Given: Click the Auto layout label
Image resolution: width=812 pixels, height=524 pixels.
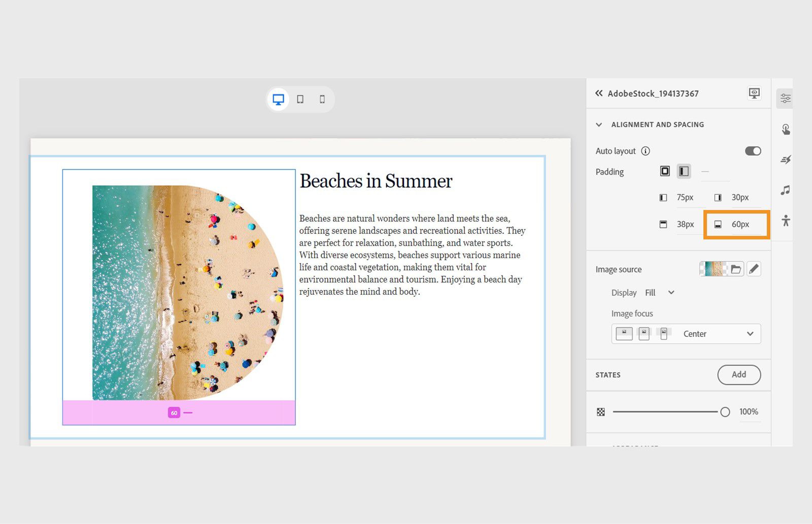Looking at the screenshot, I should (616, 151).
